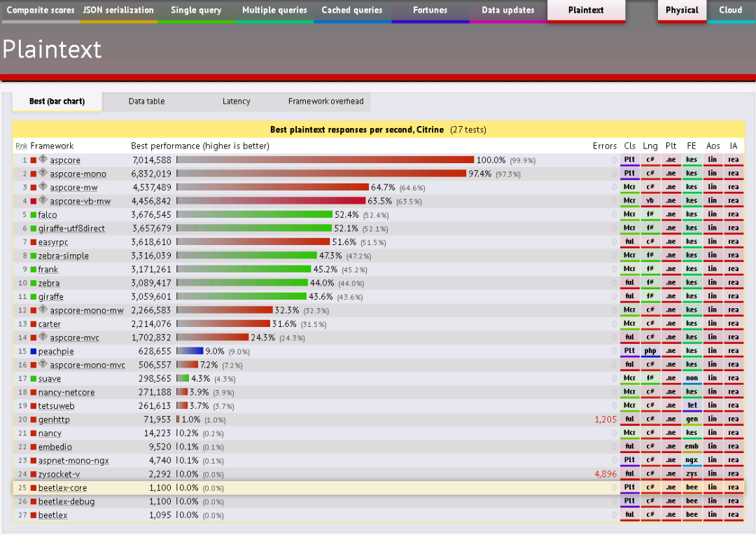The height and width of the screenshot is (535, 756).
Task: Switch to the Latency view
Action: [237, 102]
